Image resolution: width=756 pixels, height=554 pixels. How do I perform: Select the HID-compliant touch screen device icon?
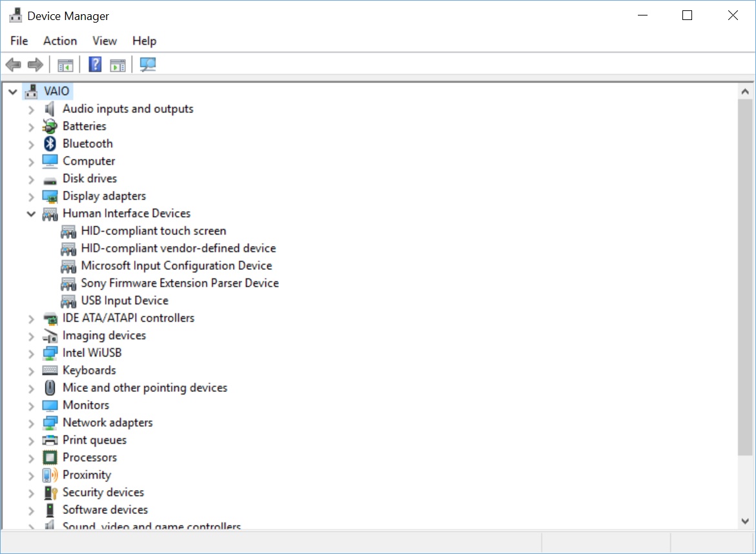(x=68, y=231)
